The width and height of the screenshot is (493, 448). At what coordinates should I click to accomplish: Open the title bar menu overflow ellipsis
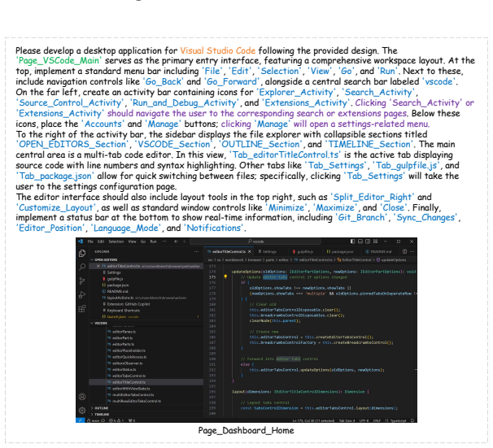coord(164,241)
